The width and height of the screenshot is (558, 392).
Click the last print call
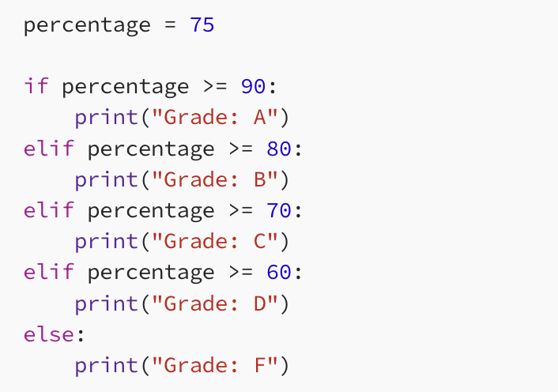(106, 365)
